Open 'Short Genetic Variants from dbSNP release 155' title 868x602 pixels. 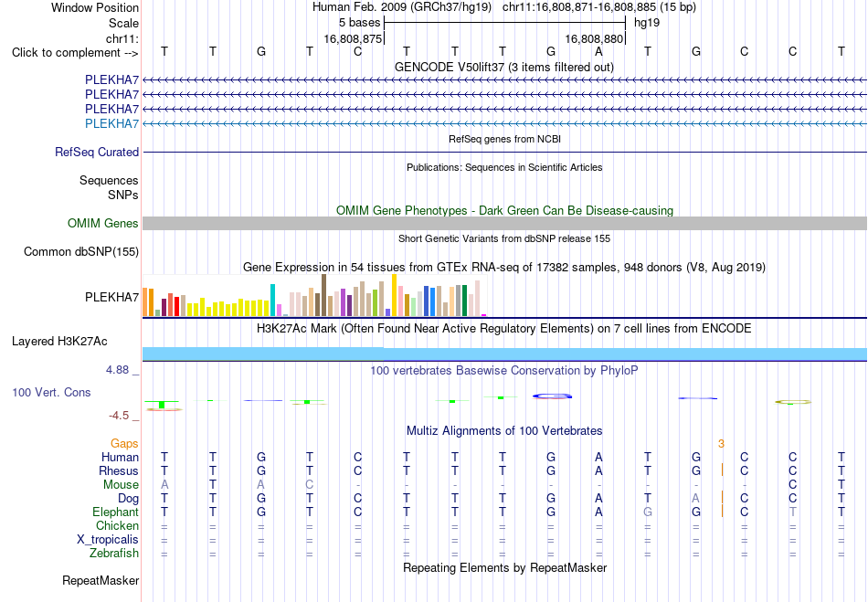(x=504, y=238)
